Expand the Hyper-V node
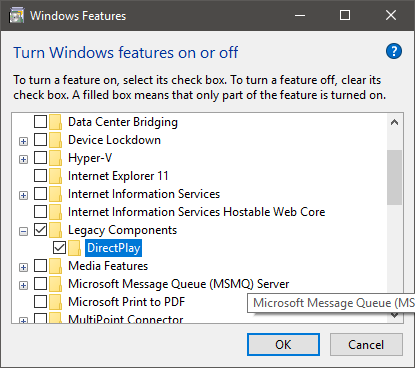This screenshot has height=368, width=415. 23,160
